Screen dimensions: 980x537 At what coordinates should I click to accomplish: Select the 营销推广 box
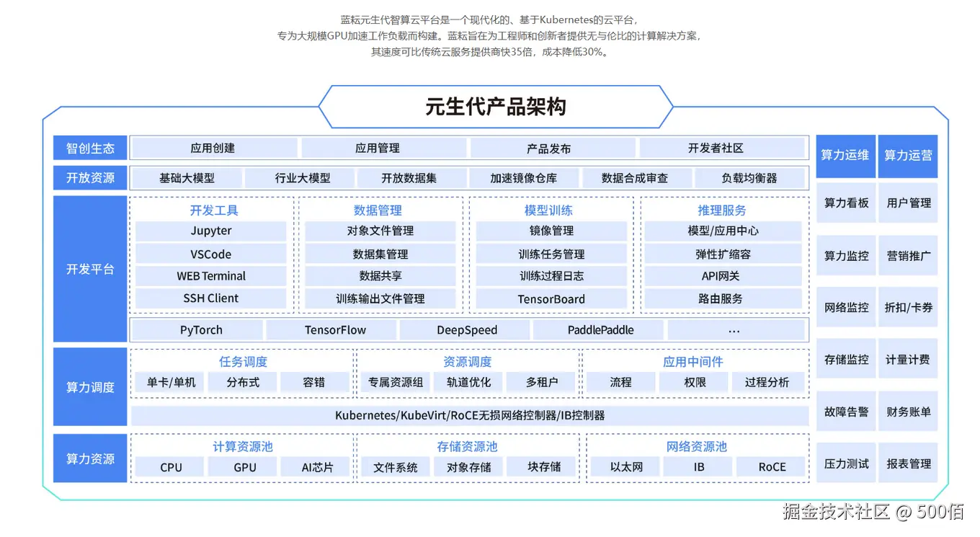[x=908, y=255]
